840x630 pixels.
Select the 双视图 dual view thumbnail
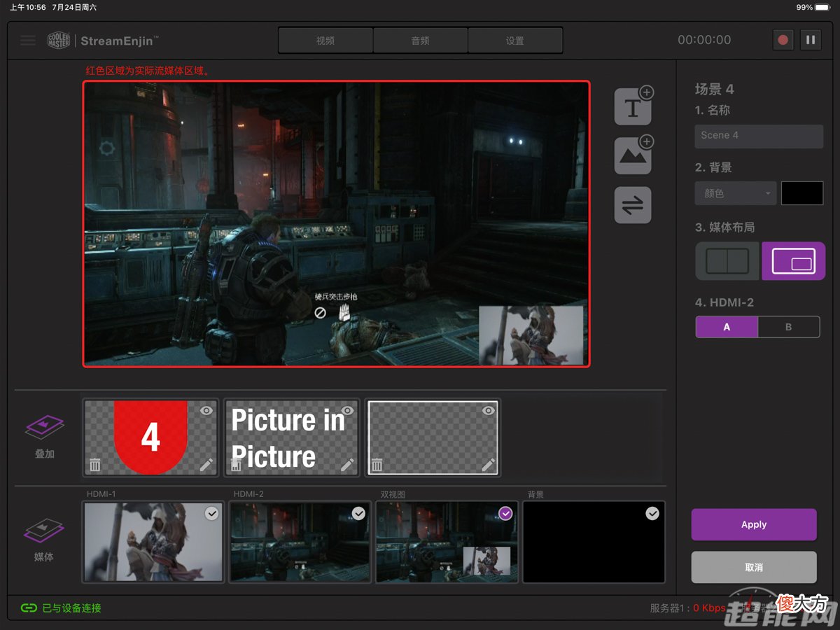coord(447,542)
